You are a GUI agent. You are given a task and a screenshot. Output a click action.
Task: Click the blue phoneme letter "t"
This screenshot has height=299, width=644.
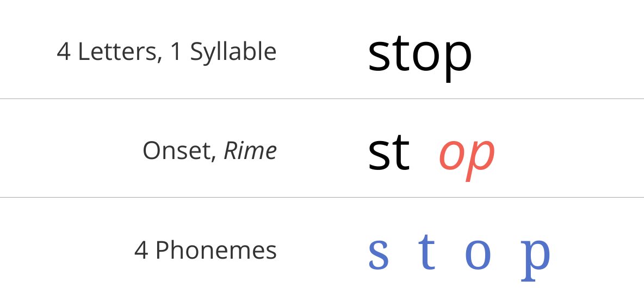click(427, 251)
